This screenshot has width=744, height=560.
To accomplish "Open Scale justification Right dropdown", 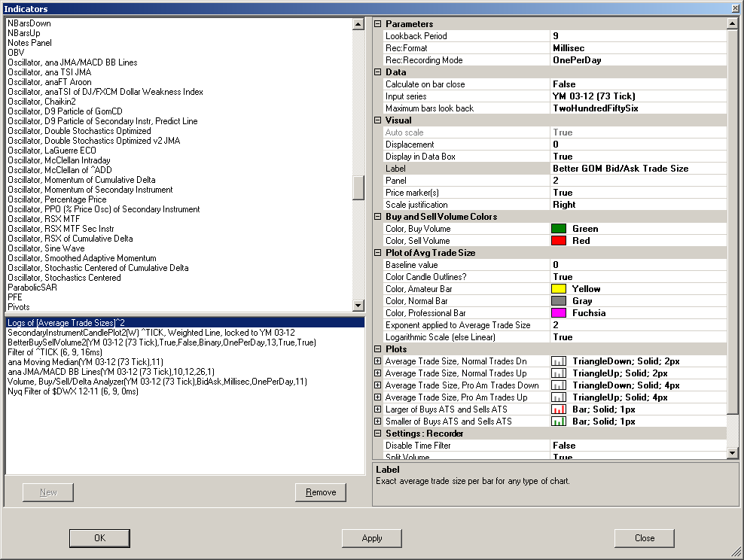I will pyautogui.click(x=638, y=205).
